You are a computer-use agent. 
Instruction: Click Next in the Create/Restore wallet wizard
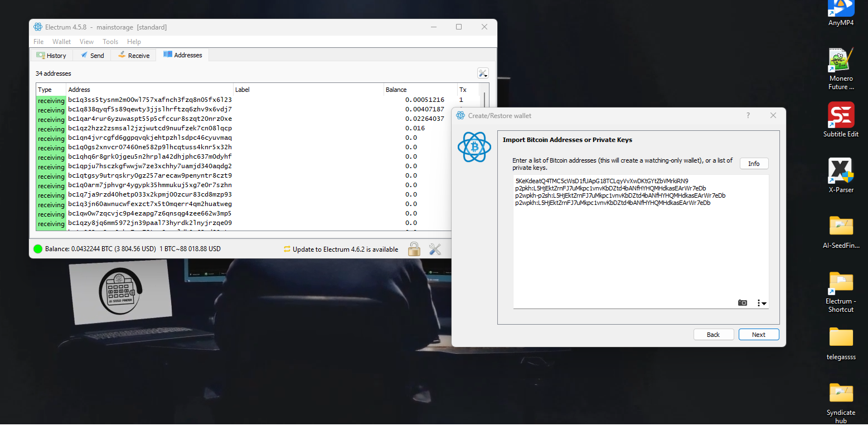[758, 334]
